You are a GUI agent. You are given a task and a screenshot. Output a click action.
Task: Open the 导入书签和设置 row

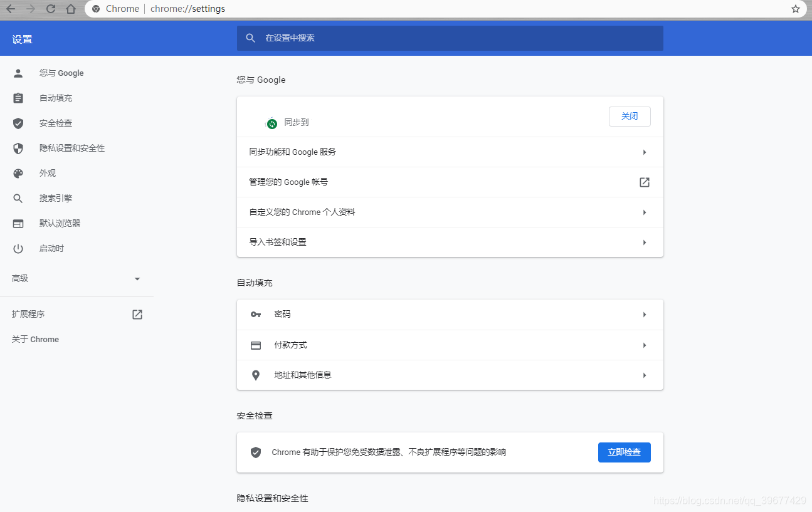point(450,243)
